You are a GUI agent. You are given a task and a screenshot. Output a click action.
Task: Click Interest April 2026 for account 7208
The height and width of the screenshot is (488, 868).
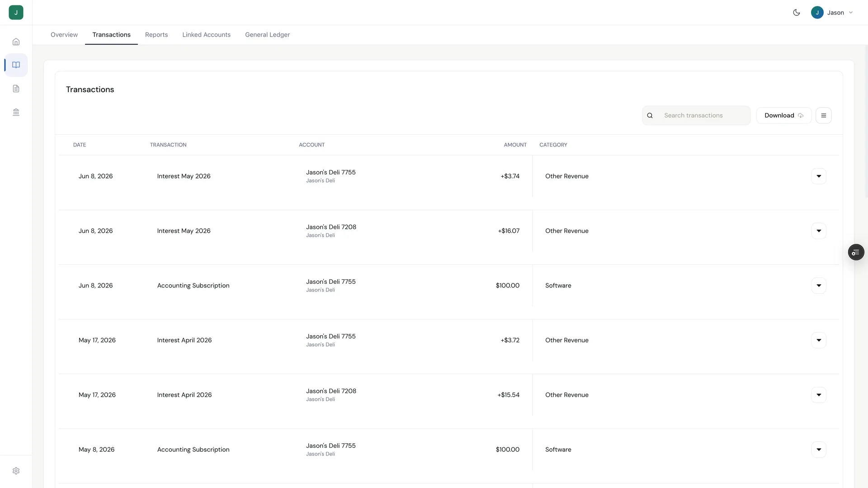click(x=184, y=395)
